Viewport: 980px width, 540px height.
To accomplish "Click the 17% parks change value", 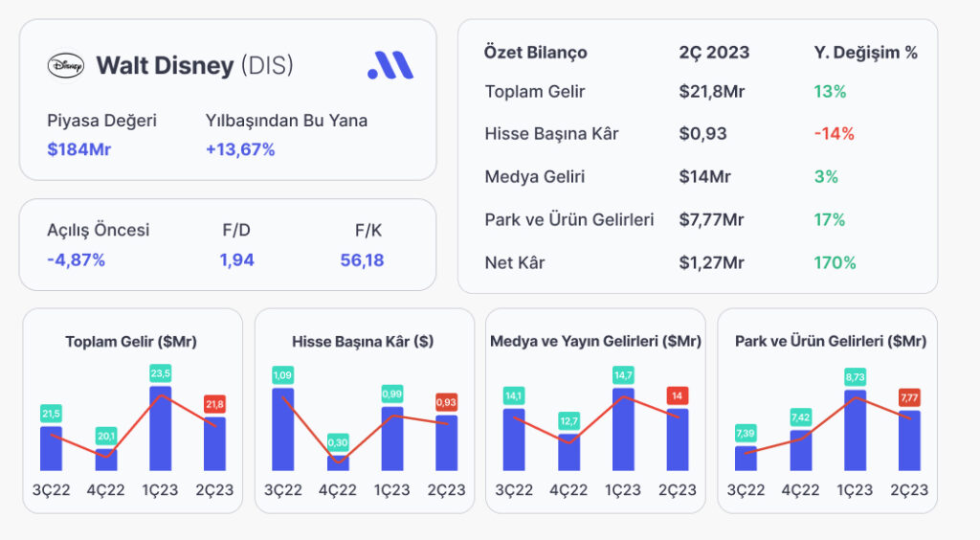I will click(x=830, y=220).
